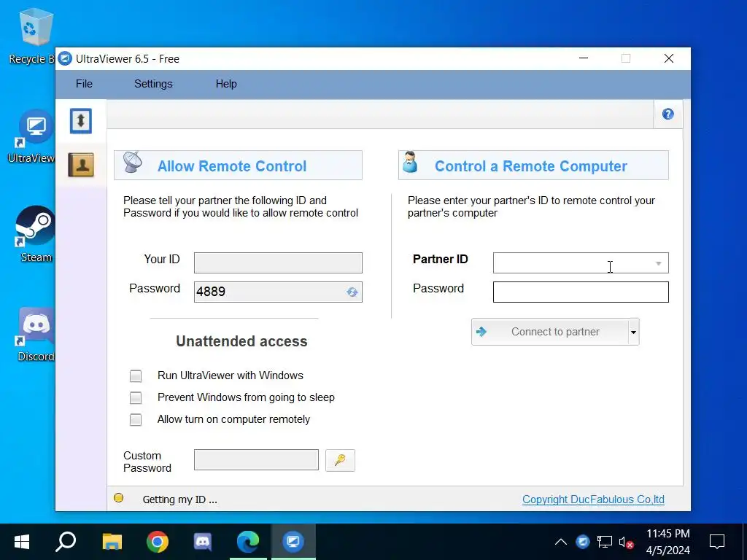
Task: Select the password value 4889
Action: point(211,292)
